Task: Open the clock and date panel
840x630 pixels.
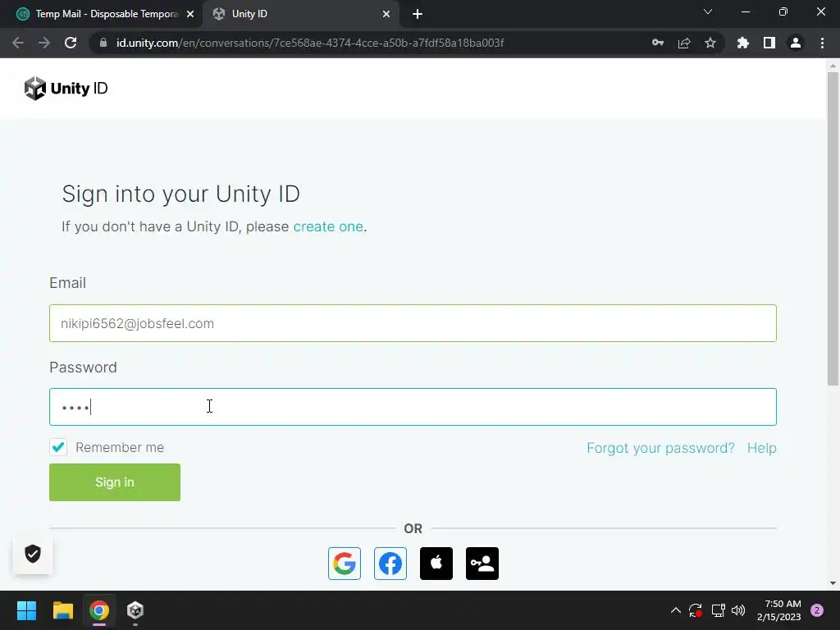Action: click(778, 610)
